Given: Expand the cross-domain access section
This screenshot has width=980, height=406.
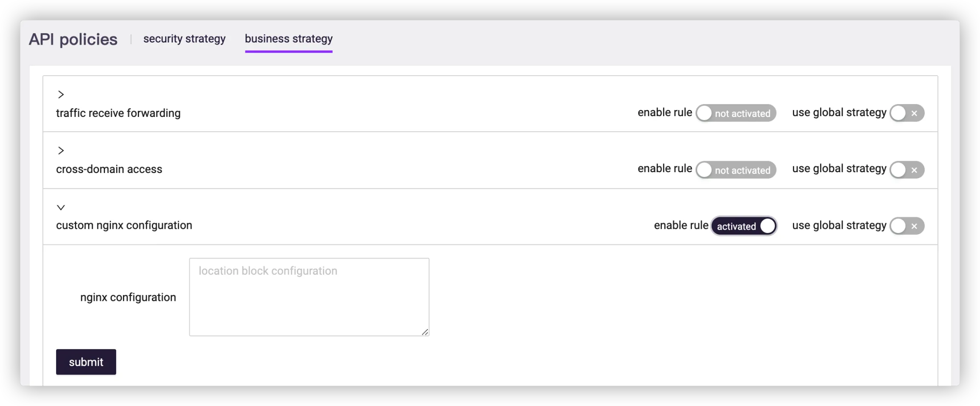Looking at the screenshot, I should pos(61,150).
